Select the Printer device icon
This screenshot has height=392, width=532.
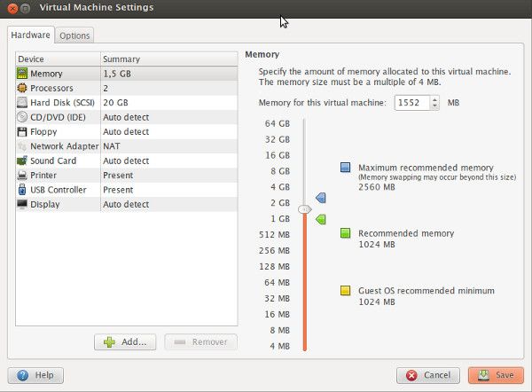click(x=22, y=176)
